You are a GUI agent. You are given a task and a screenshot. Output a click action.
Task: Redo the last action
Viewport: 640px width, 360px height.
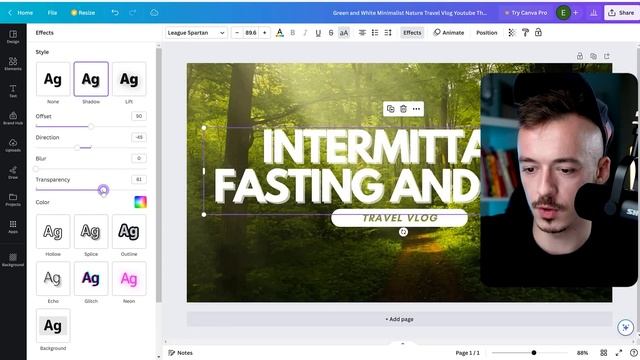pyautogui.click(x=133, y=13)
